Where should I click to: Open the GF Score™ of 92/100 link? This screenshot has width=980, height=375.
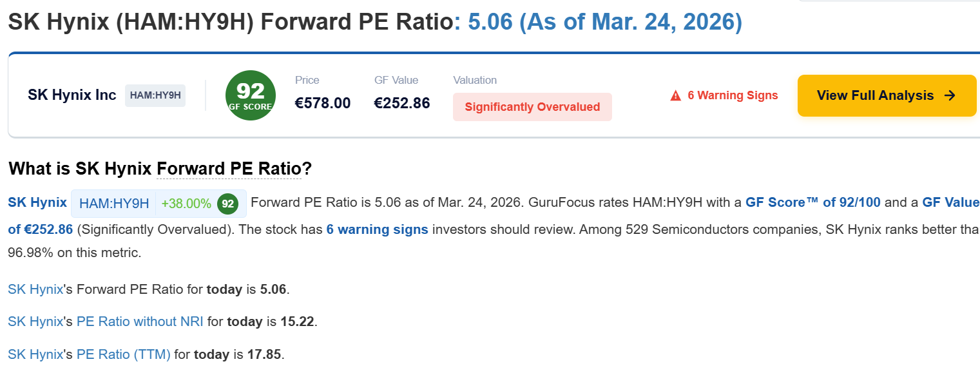coord(812,202)
